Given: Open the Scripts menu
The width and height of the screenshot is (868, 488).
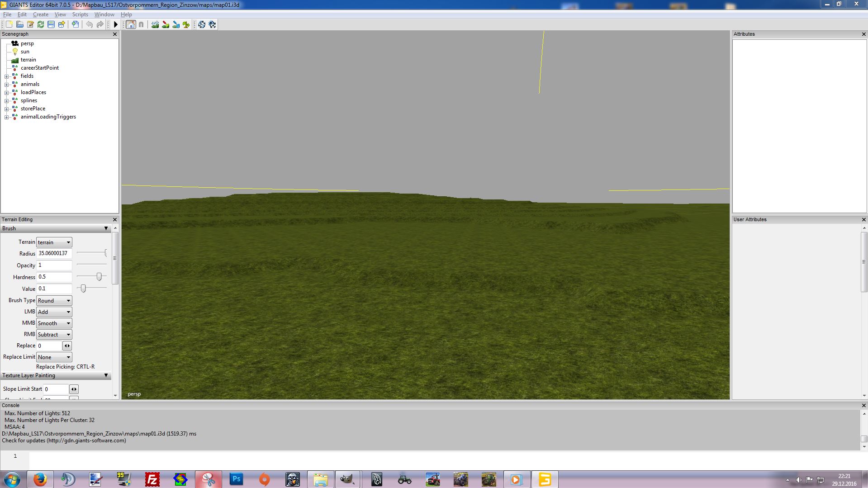Looking at the screenshot, I should click(x=80, y=14).
